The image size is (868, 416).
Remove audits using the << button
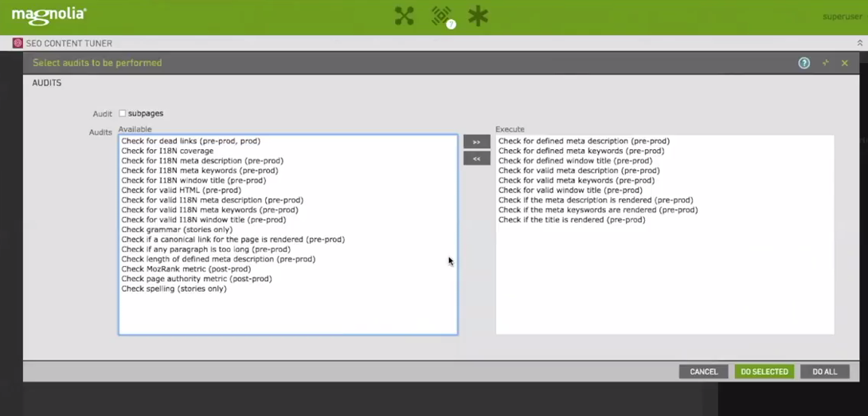(x=476, y=159)
